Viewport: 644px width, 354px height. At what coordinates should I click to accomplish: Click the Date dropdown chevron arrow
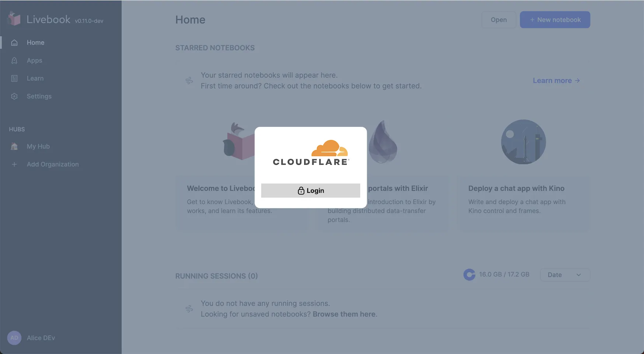pos(578,275)
